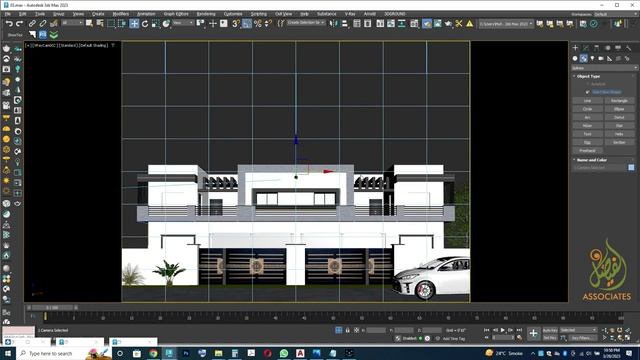Click the Play Animation button

[x=503, y=330]
